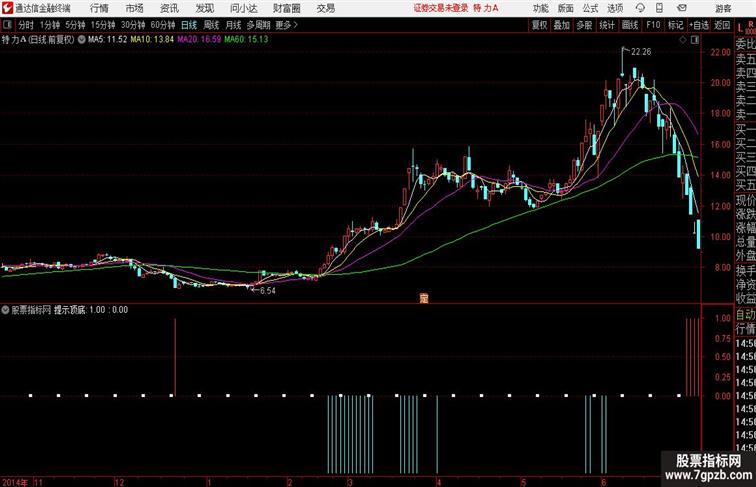The height and width of the screenshot is (487, 756).
Task: Switch to the 5分钟 period tab
Action: point(75,25)
